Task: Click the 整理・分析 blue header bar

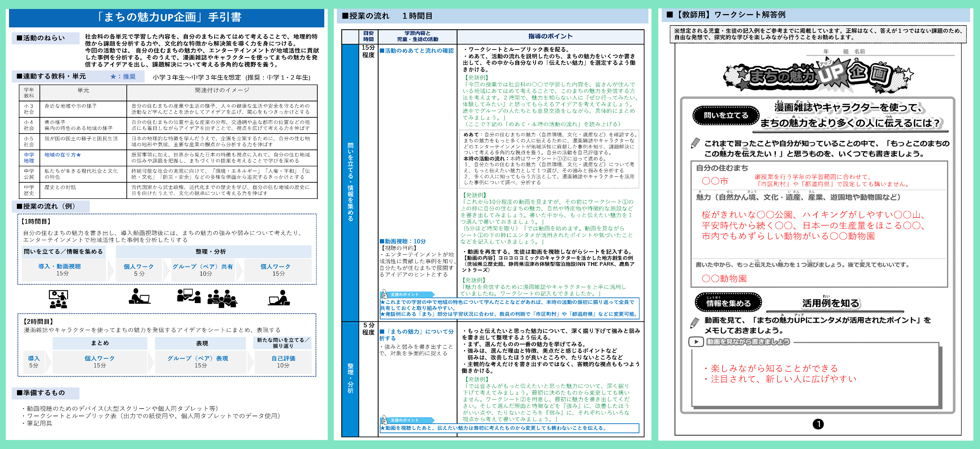Action: pyautogui.click(x=213, y=252)
